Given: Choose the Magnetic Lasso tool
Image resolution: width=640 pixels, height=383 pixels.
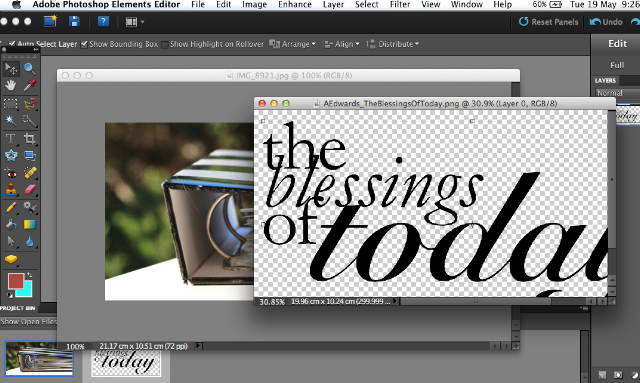Looking at the screenshot, I should (x=29, y=104).
